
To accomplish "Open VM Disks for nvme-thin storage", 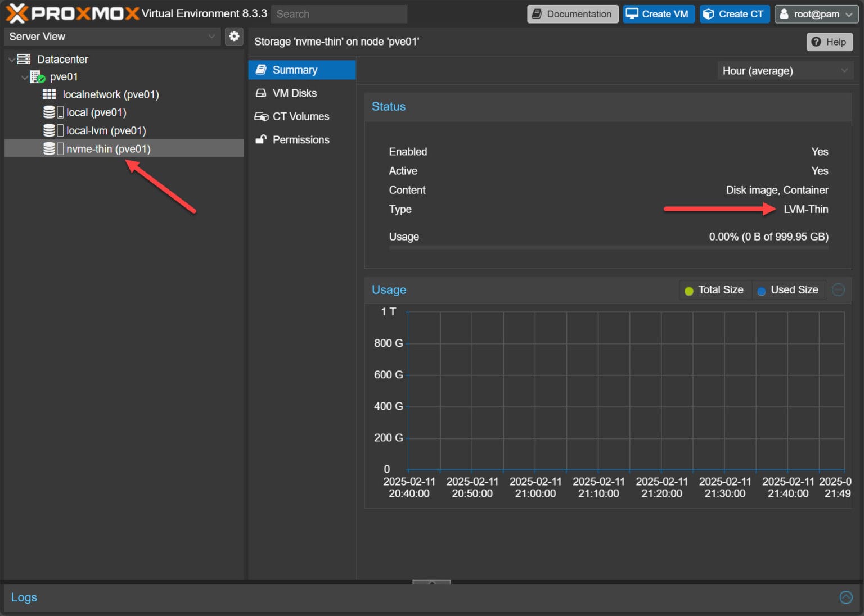I will click(294, 93).
